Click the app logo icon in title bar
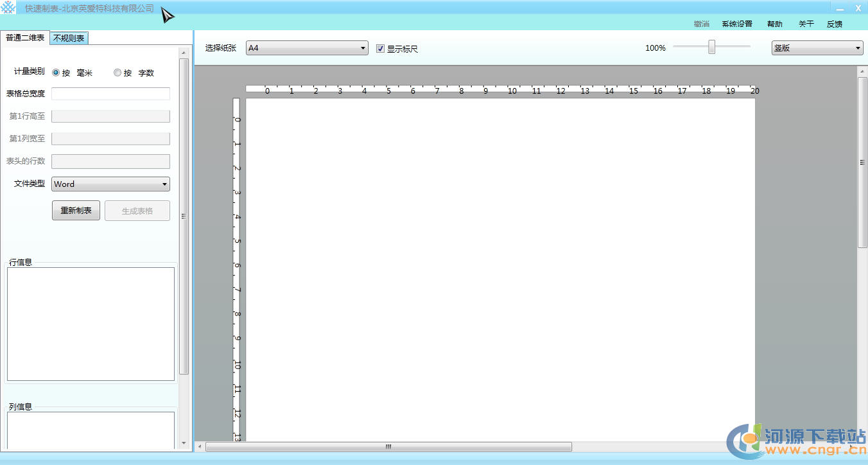Image resolution: width=868 pixels, height=465 pixels. (8, 8)
